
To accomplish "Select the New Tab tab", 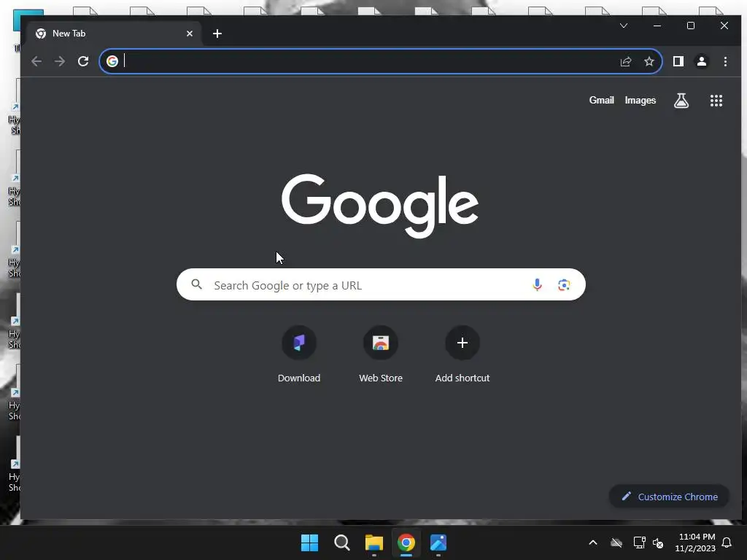I will point(115,34).
